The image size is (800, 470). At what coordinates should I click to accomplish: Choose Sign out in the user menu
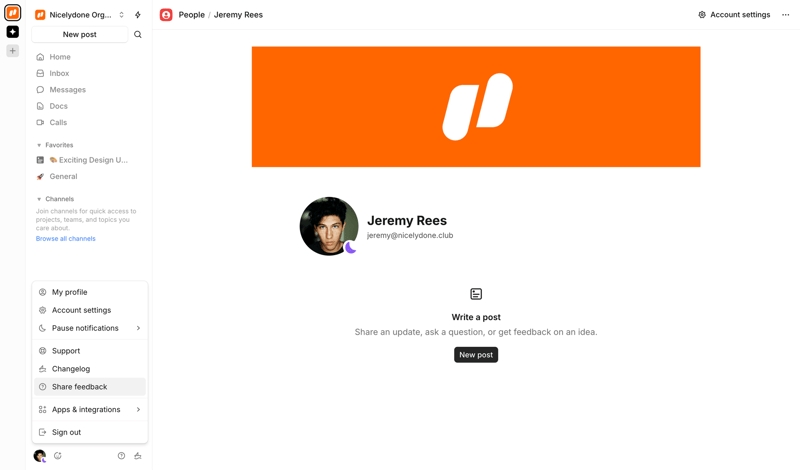[x=66, y=433]
